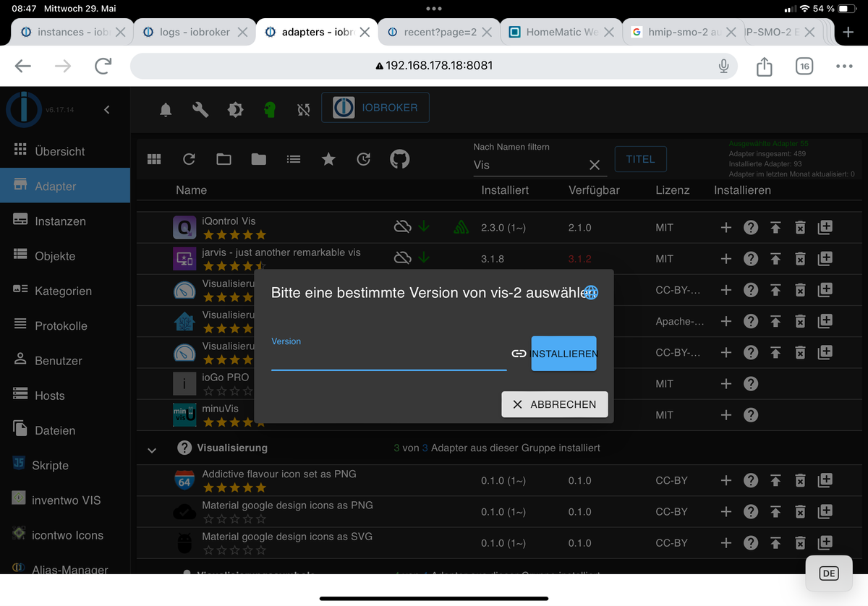
Task: Switch to HomeMatic browser tab
Action: pos(561,32)
